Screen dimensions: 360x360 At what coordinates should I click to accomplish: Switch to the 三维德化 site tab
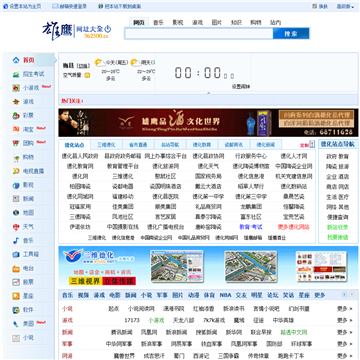[106, 145]
